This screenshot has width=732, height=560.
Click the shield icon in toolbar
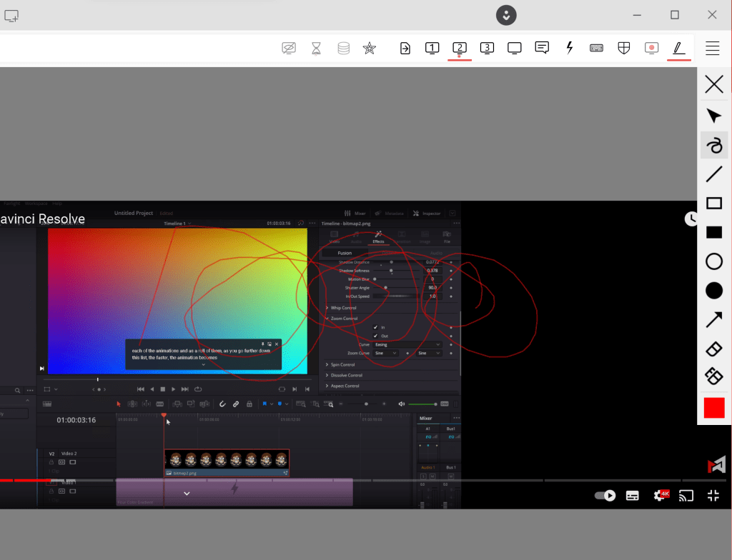[x=624, y=48]
